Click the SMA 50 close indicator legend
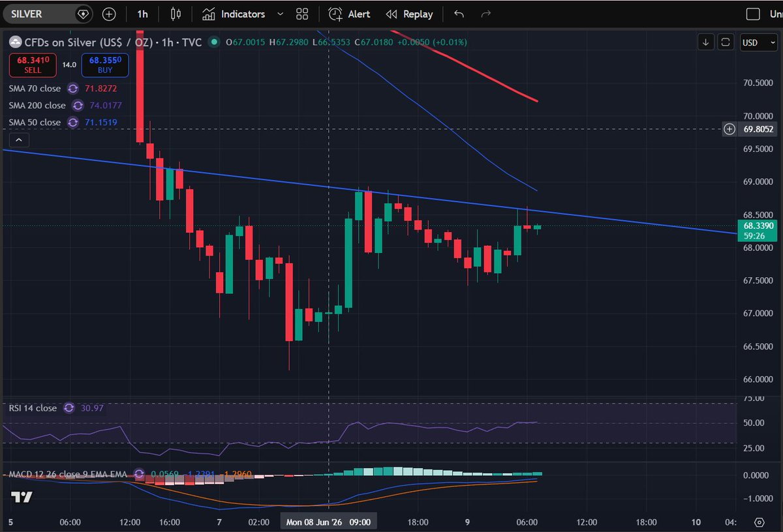783x532 pixels. coord(35,122)
